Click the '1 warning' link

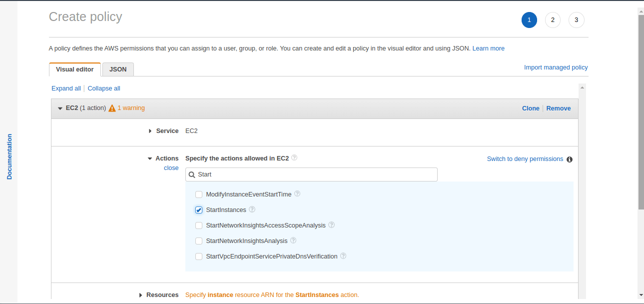click(x=131, y=108)
